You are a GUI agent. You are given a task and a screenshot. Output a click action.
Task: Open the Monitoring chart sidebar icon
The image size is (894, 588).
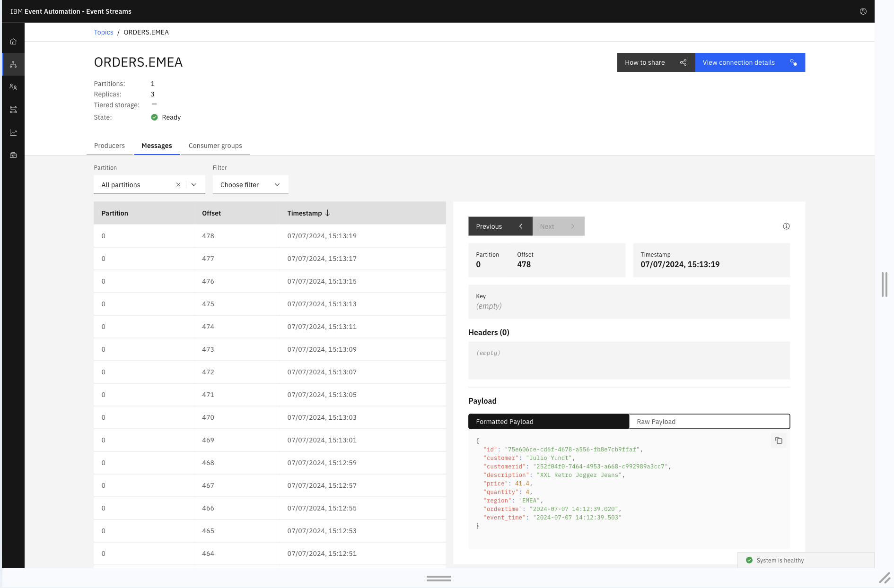coord(13,132)
